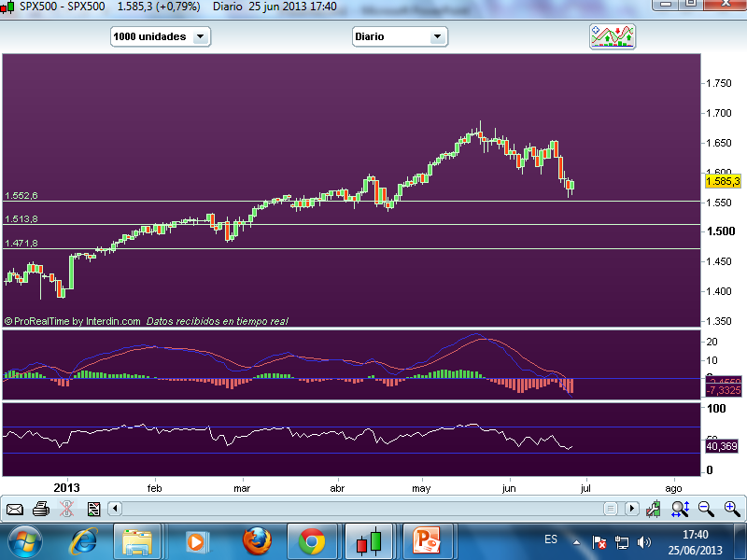Click the horizontal scrollbar thumb grip
Viewport: 747px width, 560px height.
[x=611, y=509]
